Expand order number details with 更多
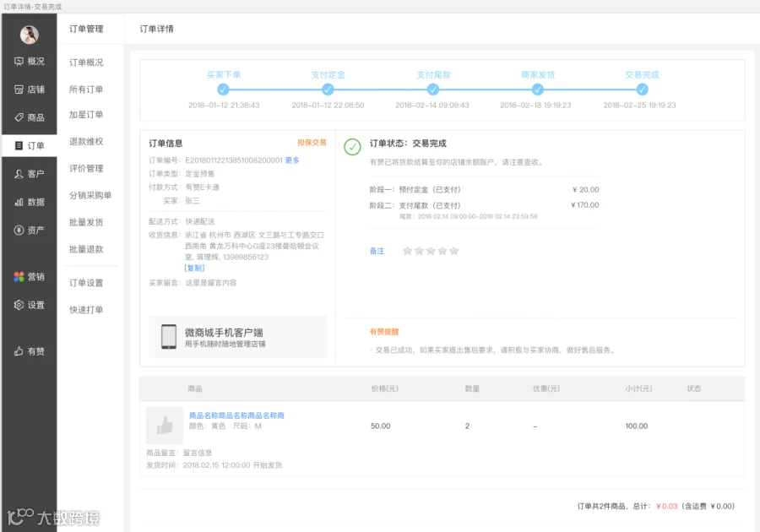Screen dimensions: 760x532 (292, 160)
